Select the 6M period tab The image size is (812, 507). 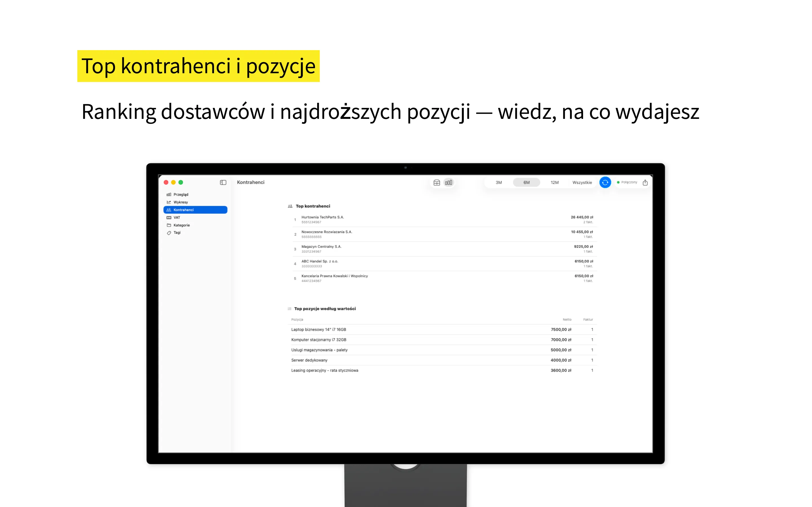[x=526, y=182]
